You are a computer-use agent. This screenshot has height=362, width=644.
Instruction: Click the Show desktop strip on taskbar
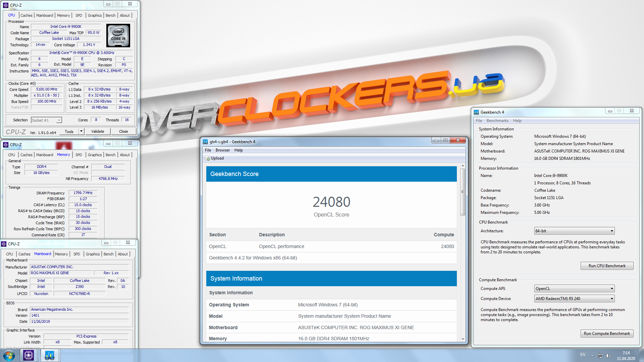[641, 355]
